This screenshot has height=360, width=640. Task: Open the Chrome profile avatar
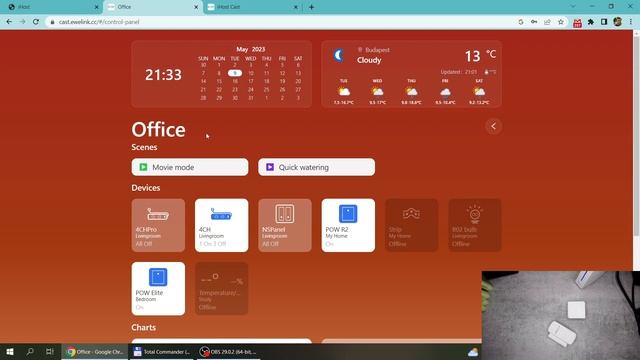click(618, 22)
